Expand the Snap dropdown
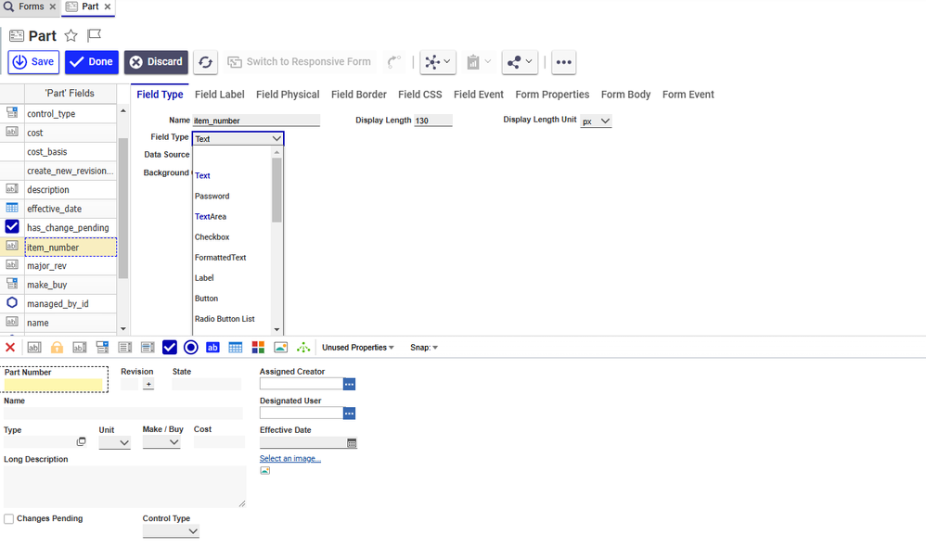 [424, 348]
